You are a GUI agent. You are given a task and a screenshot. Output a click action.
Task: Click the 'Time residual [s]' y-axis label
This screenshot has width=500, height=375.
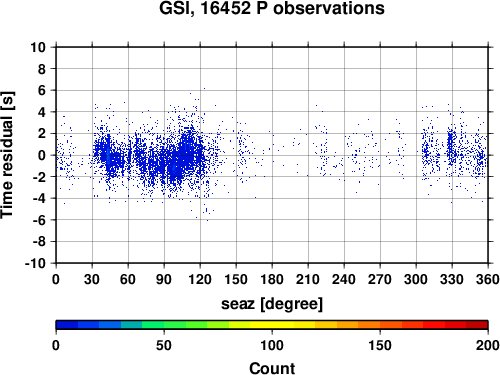[x=7, y=155]
